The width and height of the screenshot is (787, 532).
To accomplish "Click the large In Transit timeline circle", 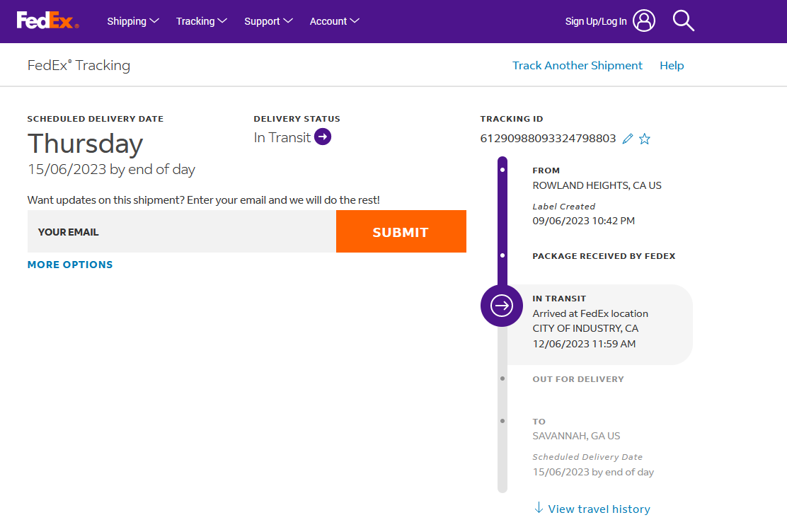I will pos(502,306).
